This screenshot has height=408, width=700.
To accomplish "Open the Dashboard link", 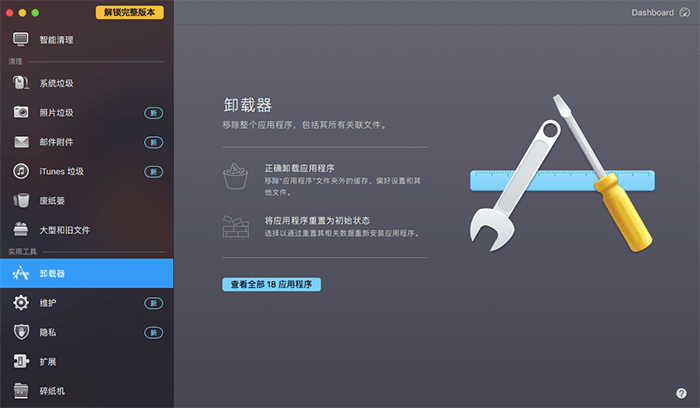I will pos(652,12).
